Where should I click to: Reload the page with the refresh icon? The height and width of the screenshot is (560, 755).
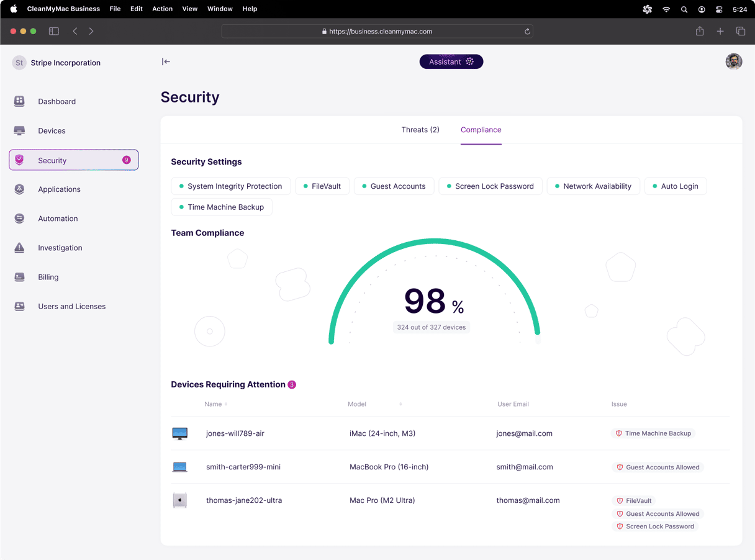tap(527, 31)
